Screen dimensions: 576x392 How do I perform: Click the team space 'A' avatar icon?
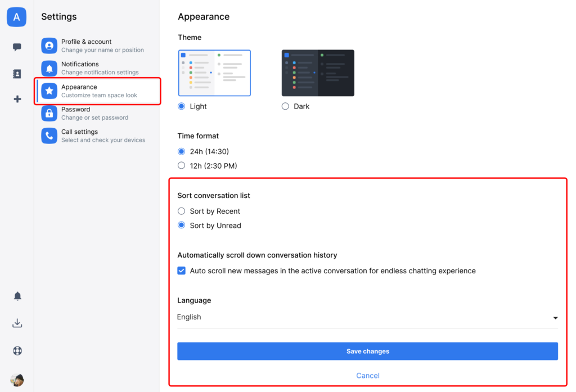tap(16, 17)
